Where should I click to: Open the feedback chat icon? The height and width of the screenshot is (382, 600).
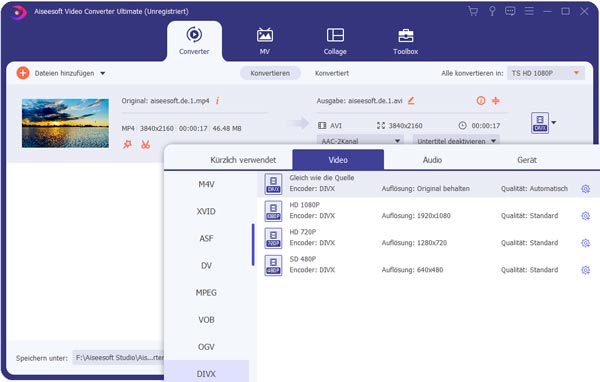tap(510, 11)
